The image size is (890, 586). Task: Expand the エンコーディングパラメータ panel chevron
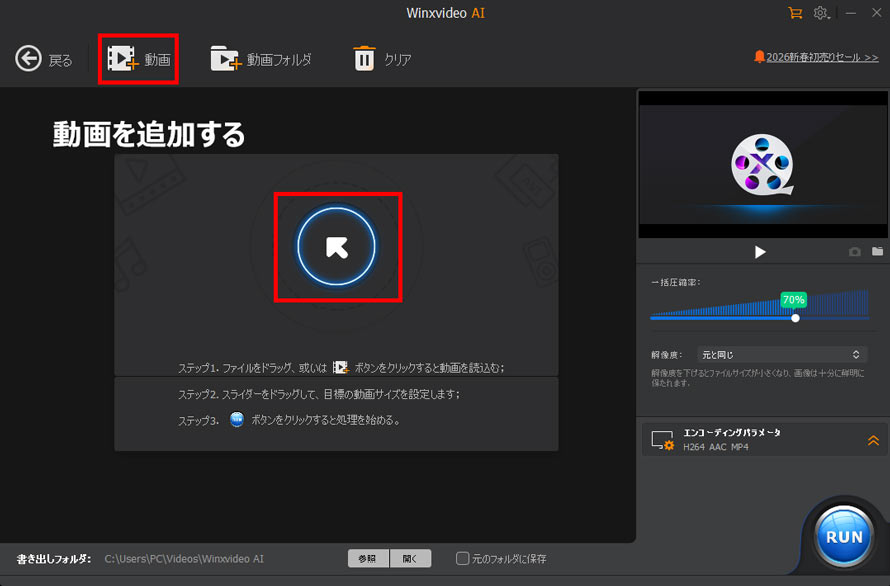pos(873,440)
